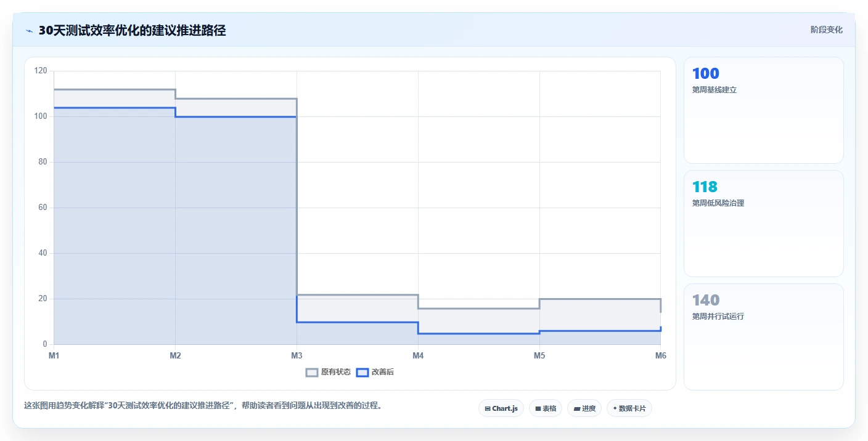Click the value 118 in second card
868x441 pixels.
click(705, 187)
